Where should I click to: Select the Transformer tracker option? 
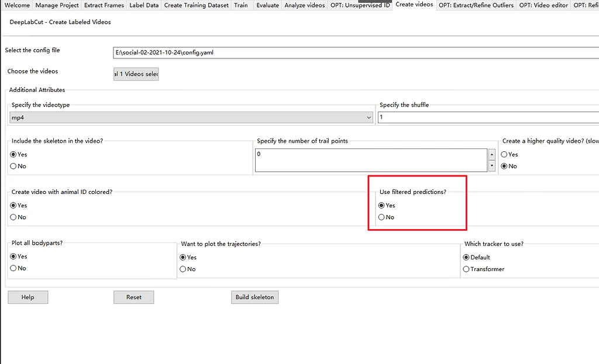(x=466, y=269)
